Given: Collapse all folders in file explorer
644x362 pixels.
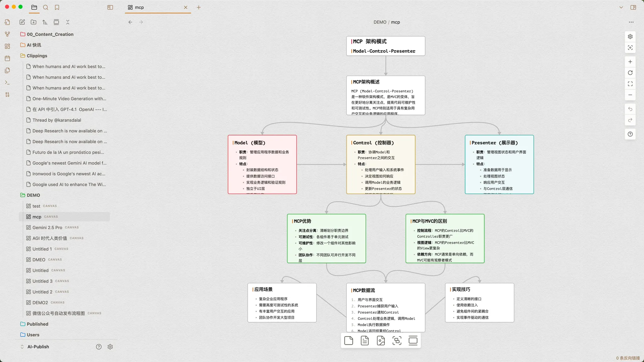Looking at the screenshot, I should click(68, 22).
